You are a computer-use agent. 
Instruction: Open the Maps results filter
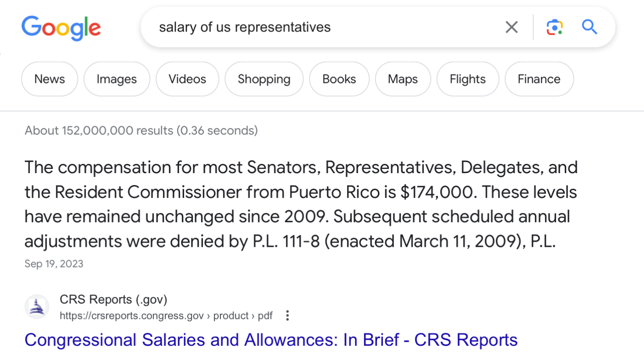click(x=403, y=79)
